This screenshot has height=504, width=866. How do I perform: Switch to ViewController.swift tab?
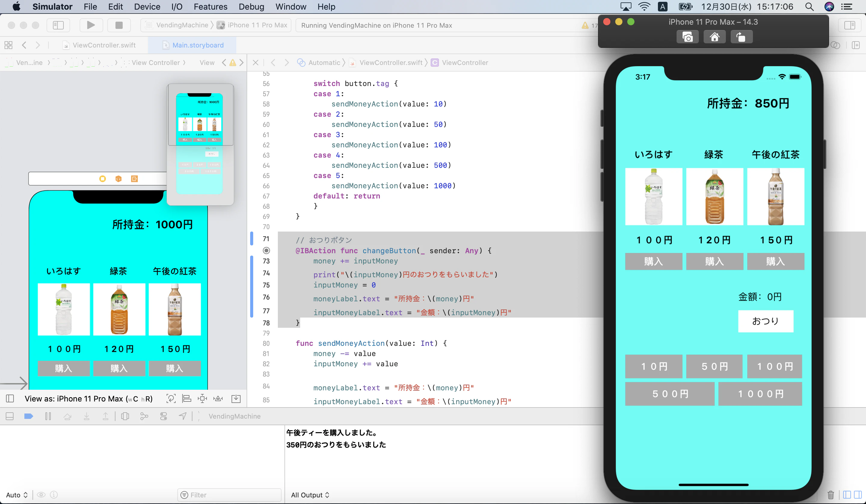100,45
